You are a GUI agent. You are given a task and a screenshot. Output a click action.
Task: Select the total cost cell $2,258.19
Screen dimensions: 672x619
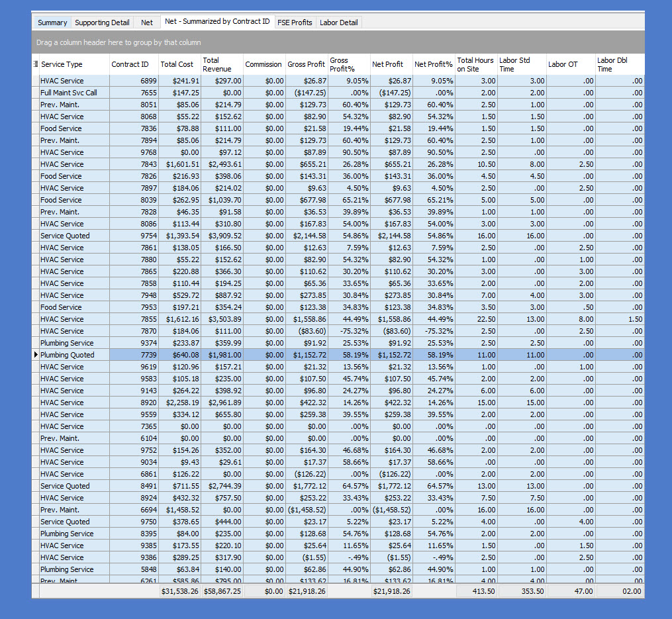[179, 403]
